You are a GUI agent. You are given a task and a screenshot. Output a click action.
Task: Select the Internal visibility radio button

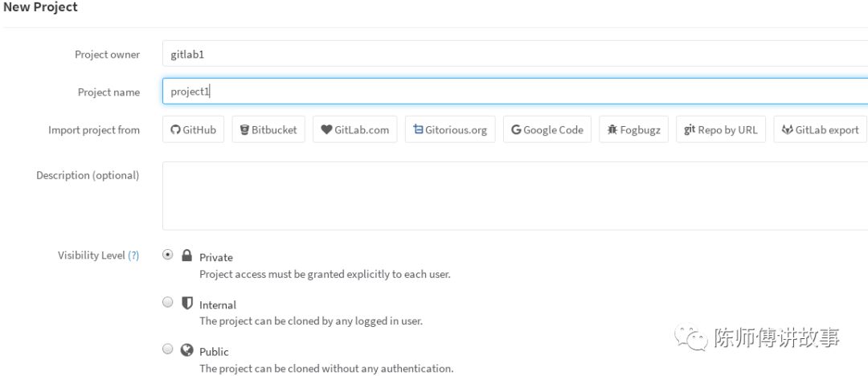pos(167,302)
